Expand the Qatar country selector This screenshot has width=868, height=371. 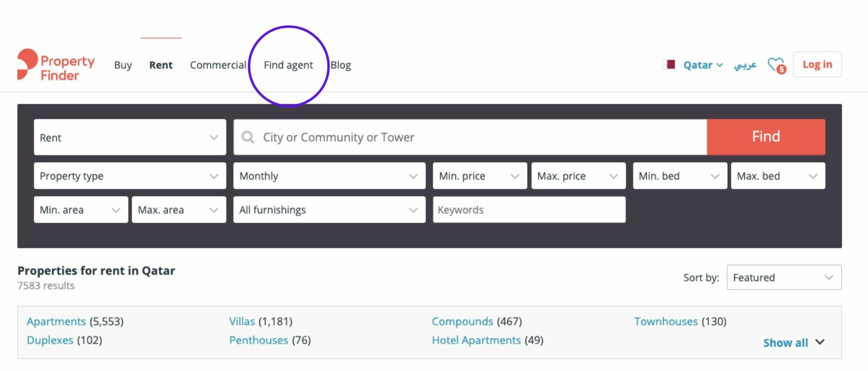click(x=702, y=65)
